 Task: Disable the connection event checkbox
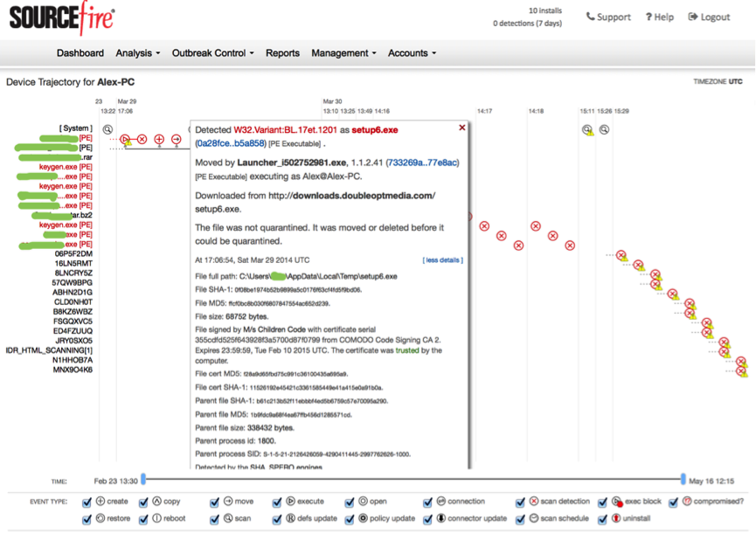tap(427, 502)
